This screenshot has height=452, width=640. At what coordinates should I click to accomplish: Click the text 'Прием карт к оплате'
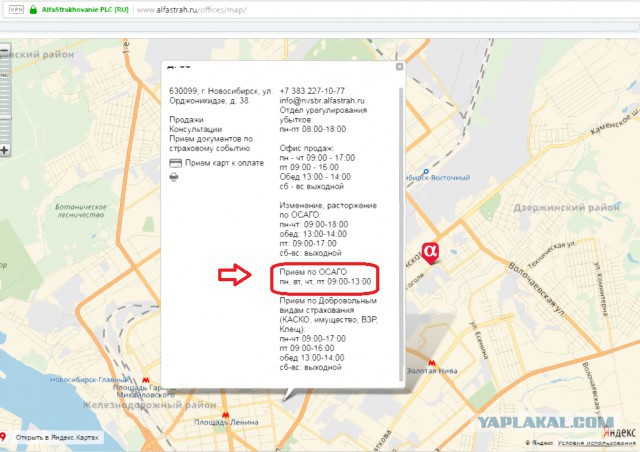click(224, 163)
